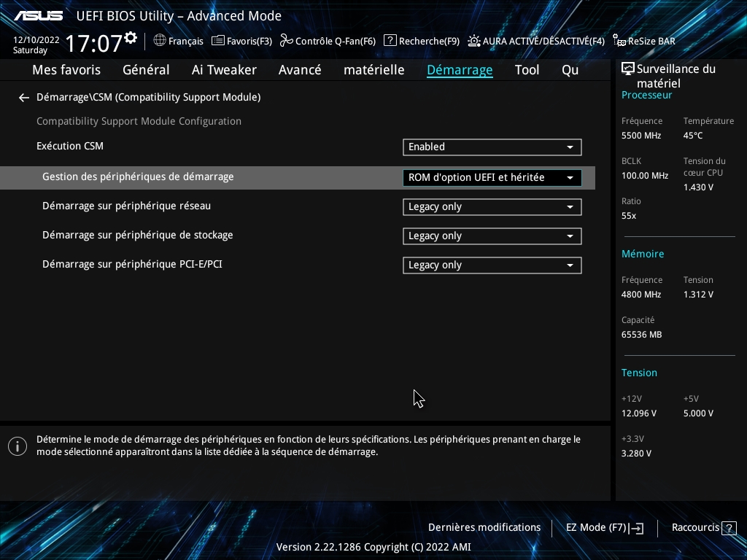747x560 pixels.
Task: Click the 12.096 V value
Action: click(639, 413)
